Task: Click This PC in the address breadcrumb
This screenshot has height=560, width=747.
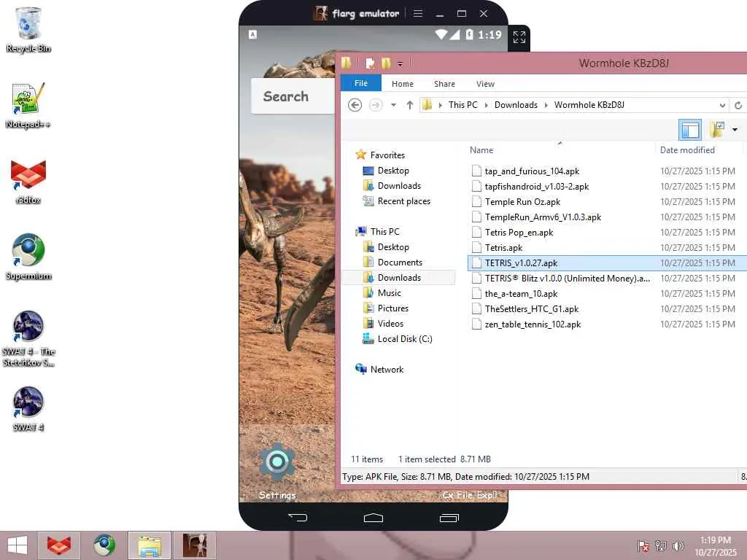Action: [x=463, y=105]
